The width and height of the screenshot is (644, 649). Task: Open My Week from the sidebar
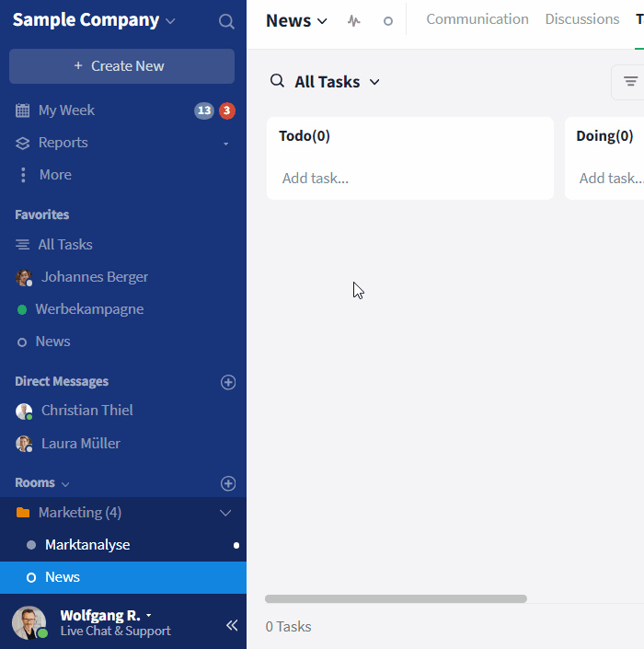pyautogui.click(x=66, y=110)
